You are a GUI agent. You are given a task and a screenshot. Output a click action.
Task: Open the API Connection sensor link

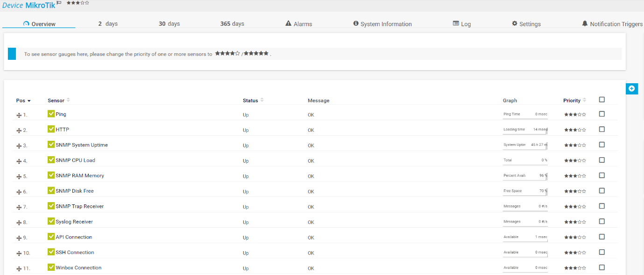(x=74, y=237)
